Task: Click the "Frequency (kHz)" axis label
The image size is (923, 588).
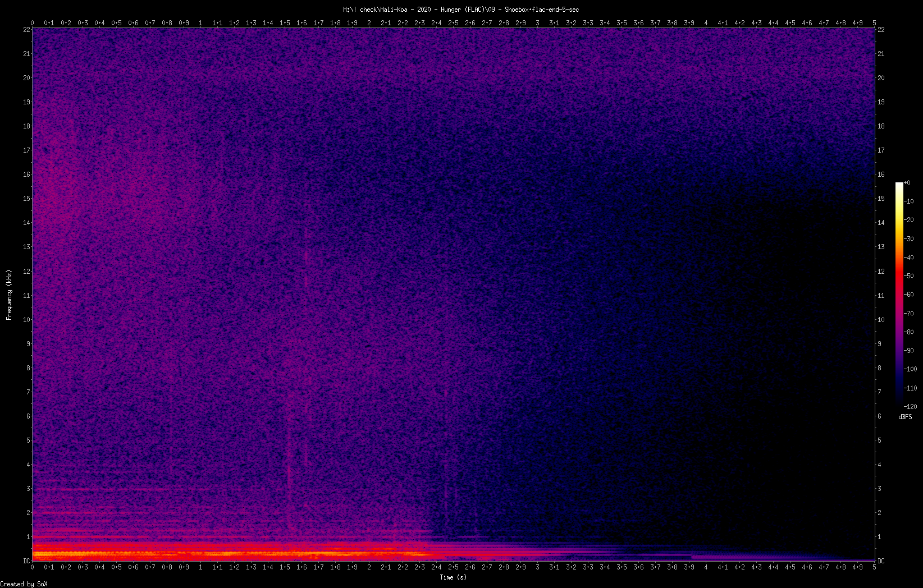Action: [x=9, y=295]
